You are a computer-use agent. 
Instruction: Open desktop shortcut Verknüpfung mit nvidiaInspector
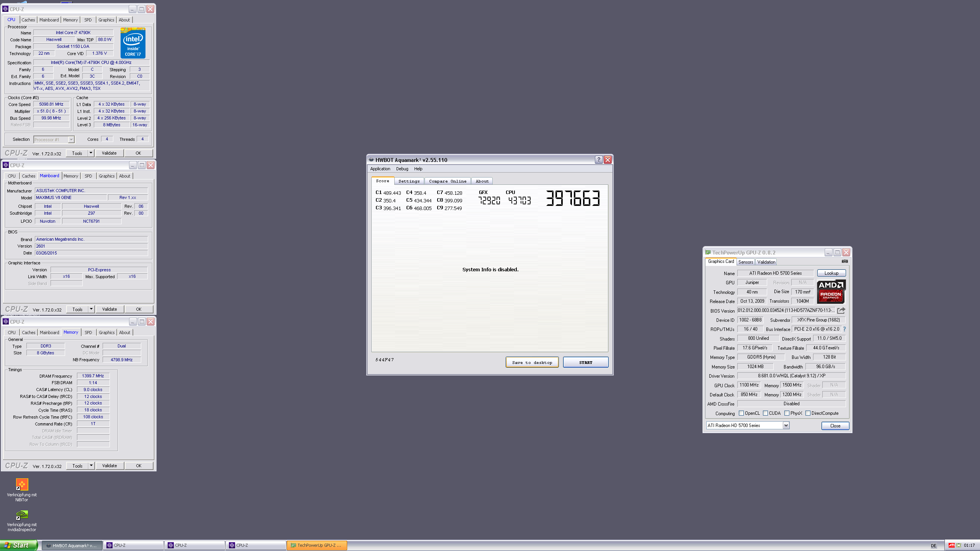pyautogui.click(x=22, y=520)
